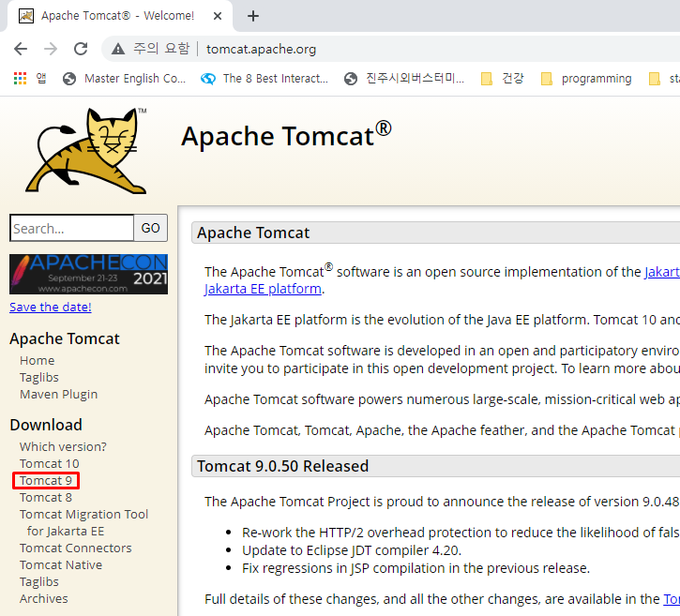Image resolution: width=680 pixels, height=616 pixels.
Task: Open the Archives link
Action: (x=43, y=599)
